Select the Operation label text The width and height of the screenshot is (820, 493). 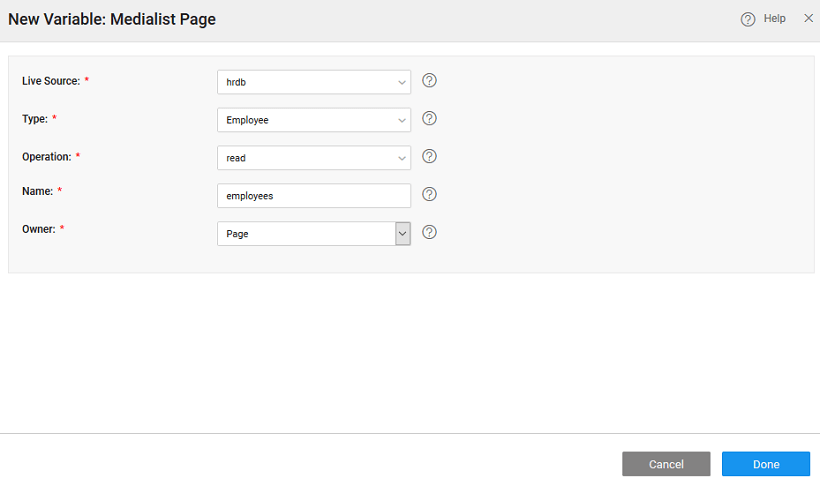coord(46,157)
